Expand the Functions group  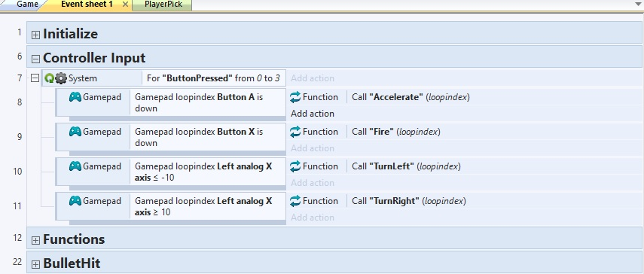(35, 240)
